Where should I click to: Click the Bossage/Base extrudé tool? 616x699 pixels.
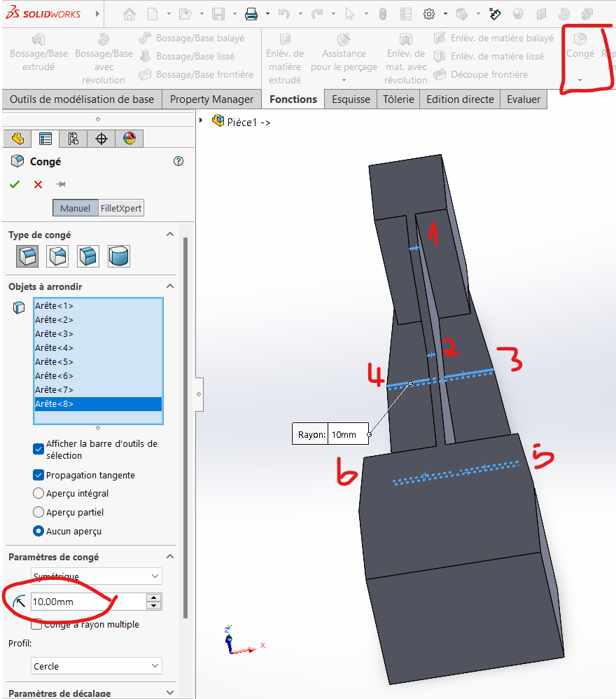point(38,53)
